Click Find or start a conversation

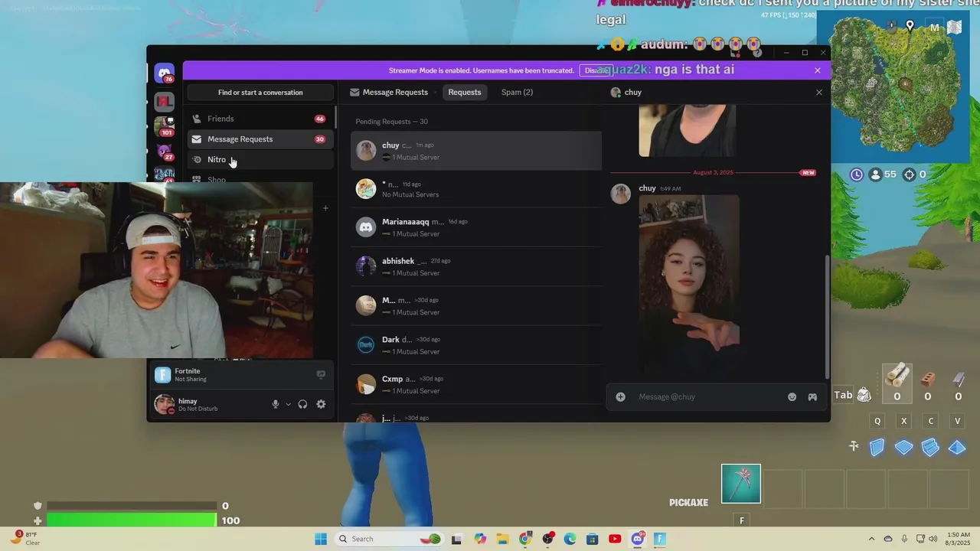[x=260, y=93]
